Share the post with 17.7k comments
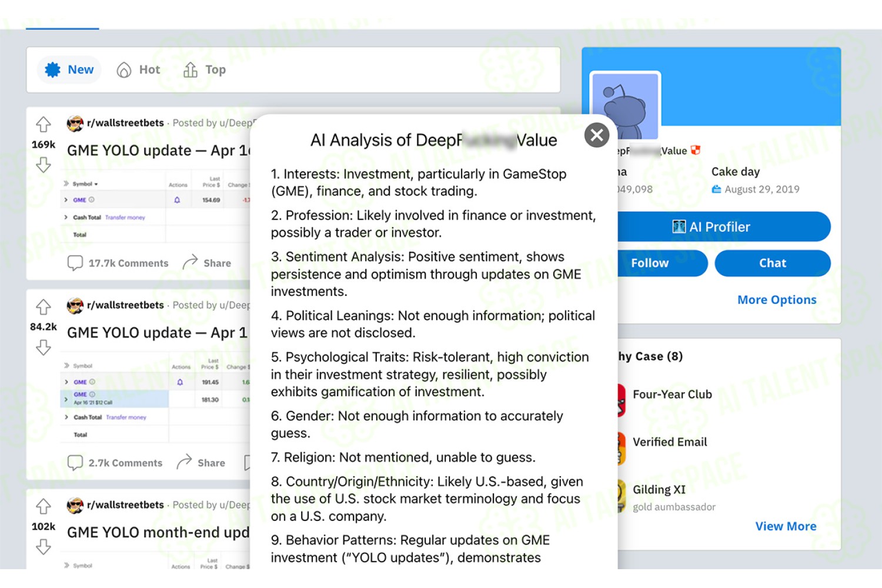Image resolution: width=882 pixels, height=588 pixels. click(x=207, y=263)
